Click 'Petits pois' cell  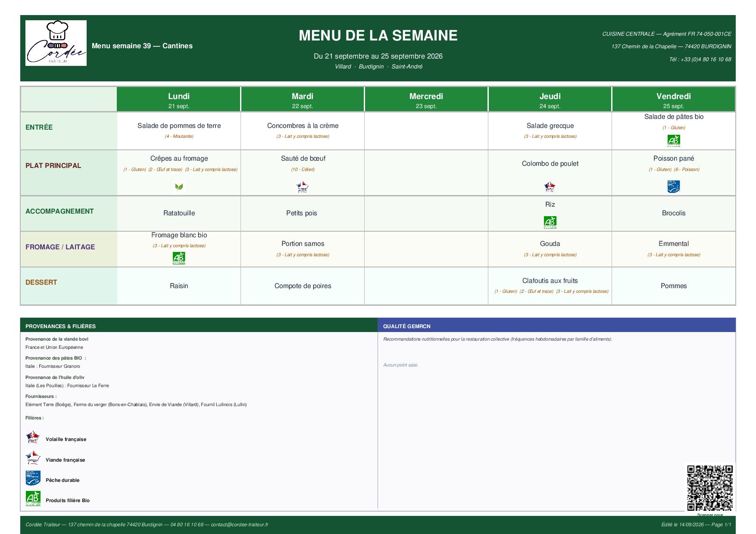click(x=302, y=213)
